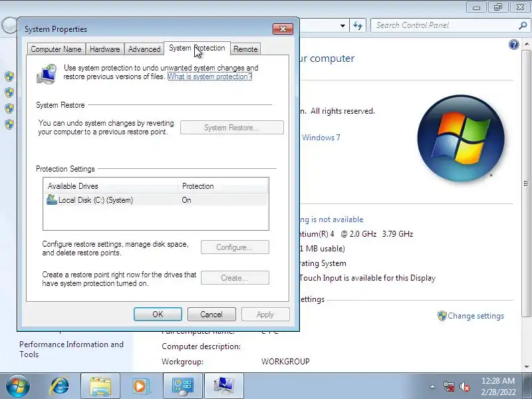532x399 pixels.
Task: Click the system protection monitor icon
Action: point(47,74)
